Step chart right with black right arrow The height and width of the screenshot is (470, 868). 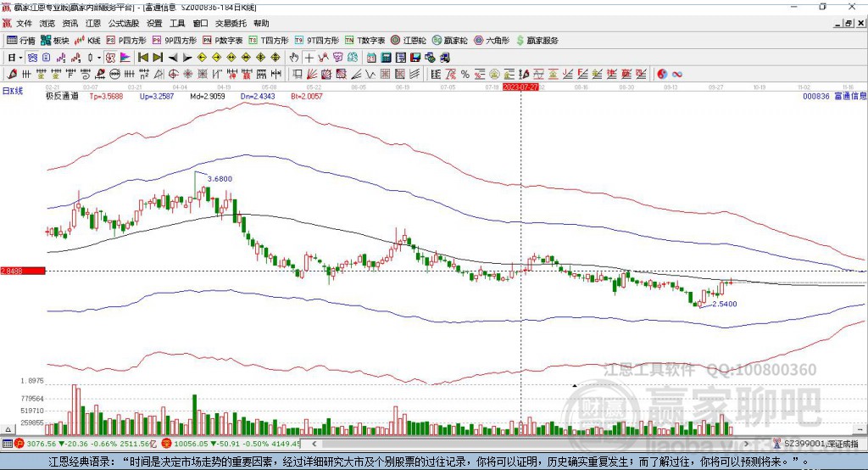pyautogui.click(x=187, y=58)
